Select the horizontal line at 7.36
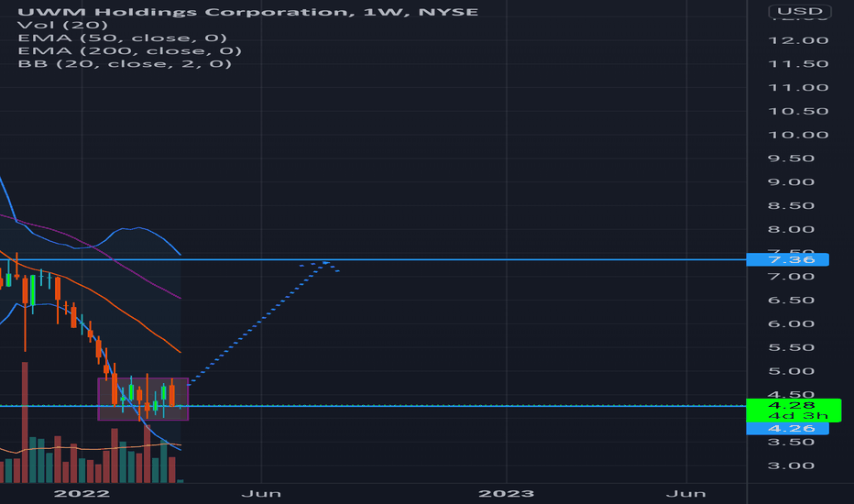This screenshot has width=854, height=504. (x=373, y=259)
